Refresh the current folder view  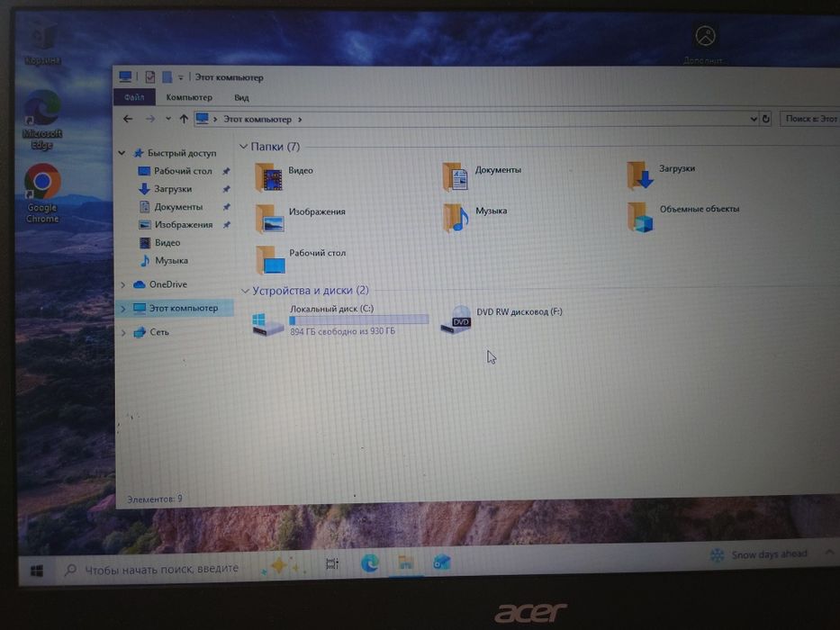pos(766,119)
